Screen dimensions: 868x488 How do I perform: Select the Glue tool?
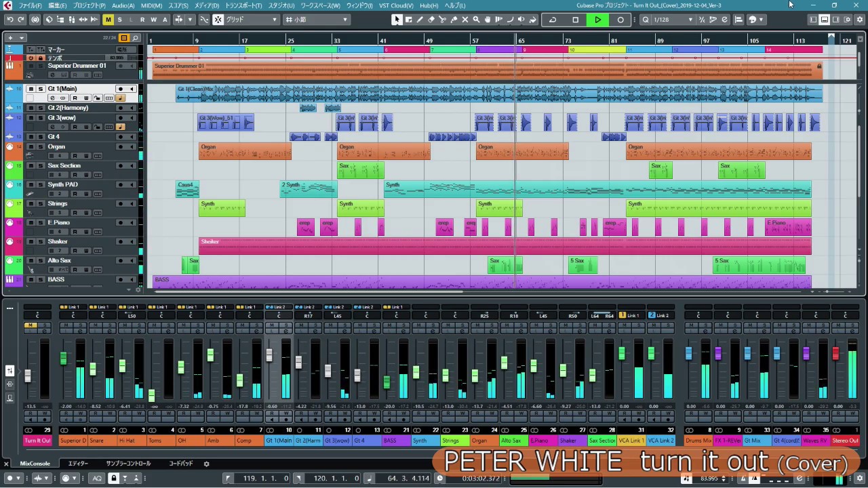point(454,20)
